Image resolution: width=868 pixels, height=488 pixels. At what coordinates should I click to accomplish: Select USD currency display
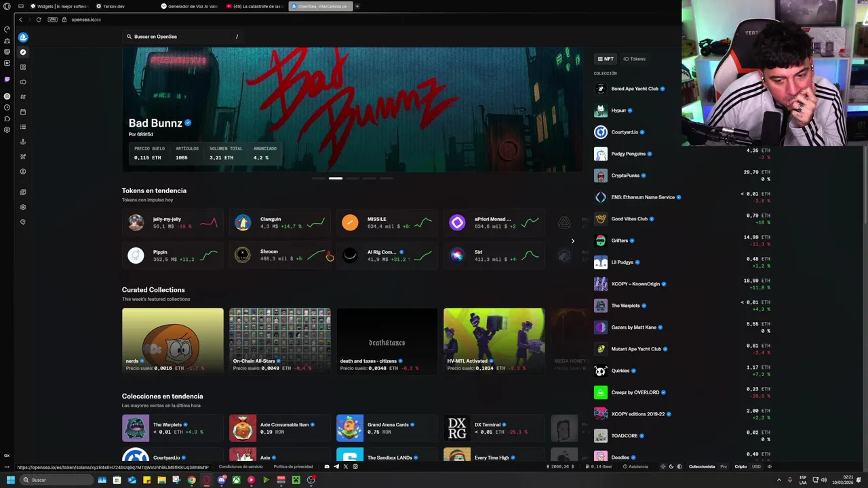coord(756,466)
